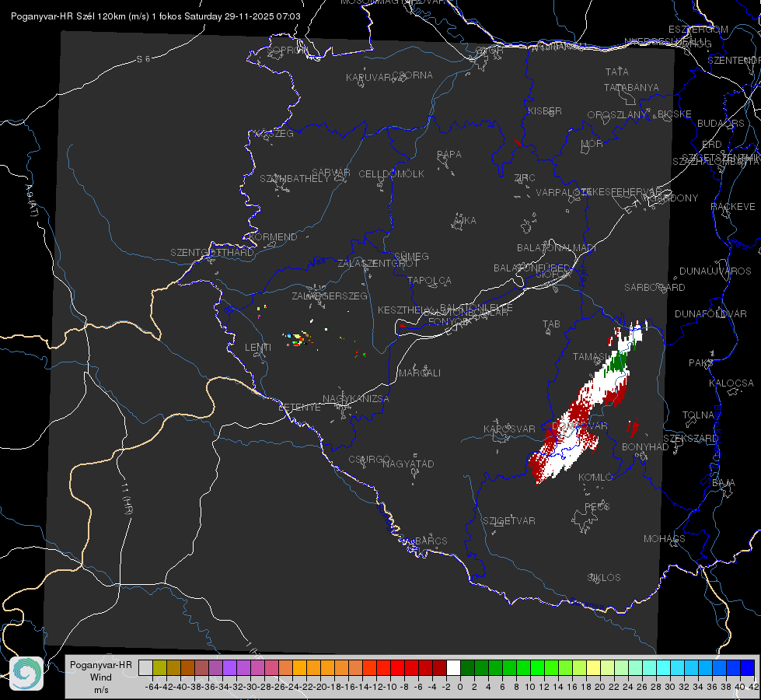Select the red swatch between -10 and -8
This screenshot has width=761, height=700.
tap(397, 667)
